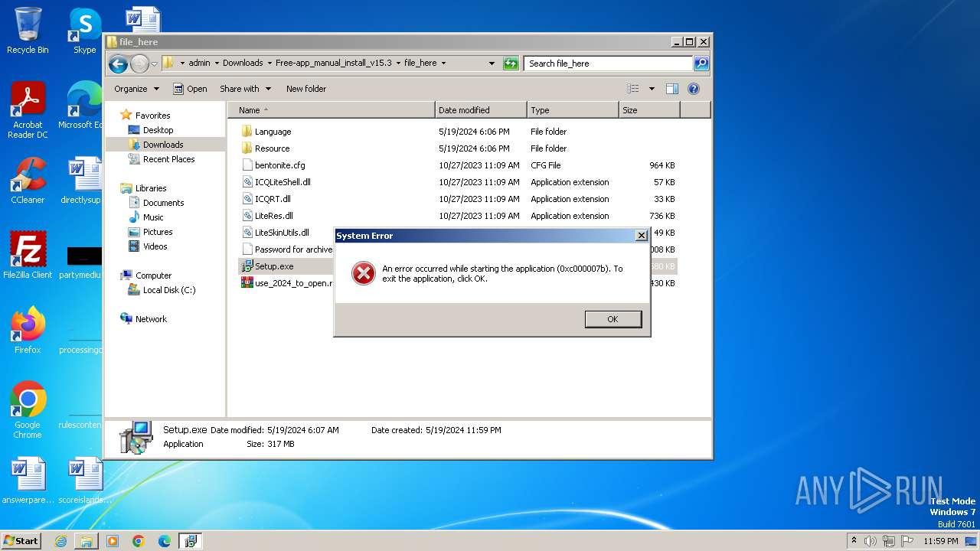Viewport: 980px width, 551px height.
Task: Select Downloads in the navigation pane
Action: pos(163,145)
